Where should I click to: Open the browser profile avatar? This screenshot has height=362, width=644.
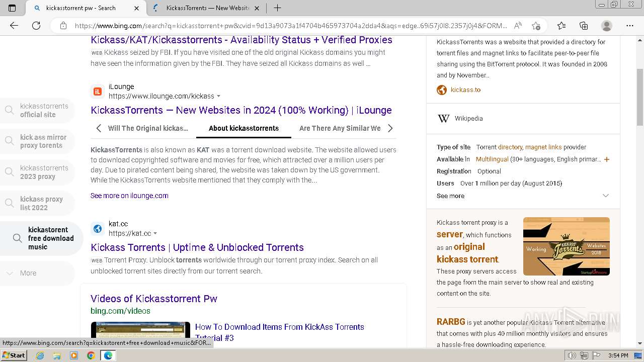607,26
